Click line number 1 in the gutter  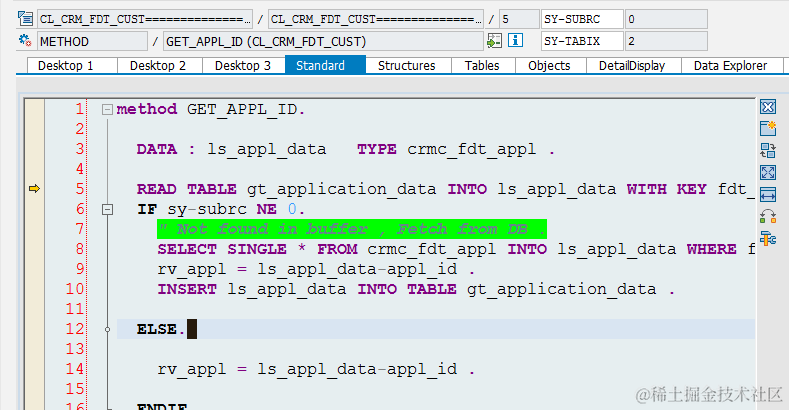80,109
